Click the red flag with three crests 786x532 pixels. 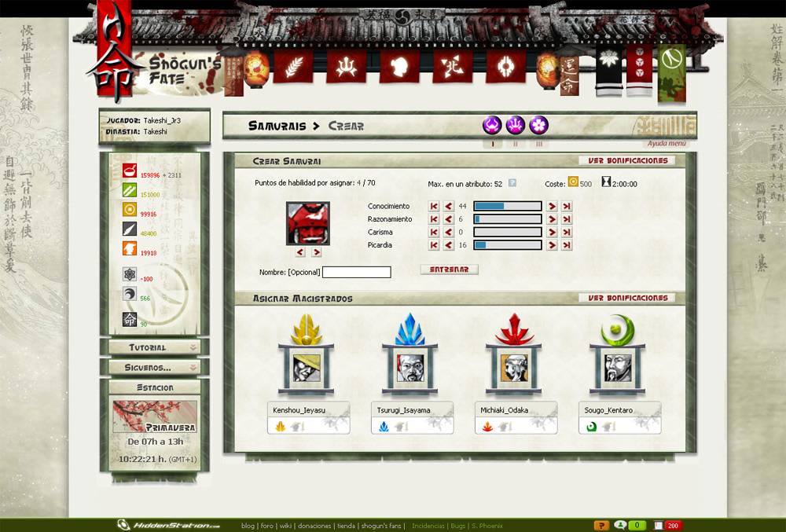tap(640, 69)
